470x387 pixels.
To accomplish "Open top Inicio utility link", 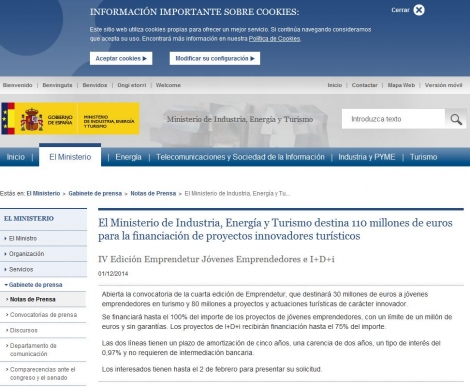I will click(x=335, y=85).
